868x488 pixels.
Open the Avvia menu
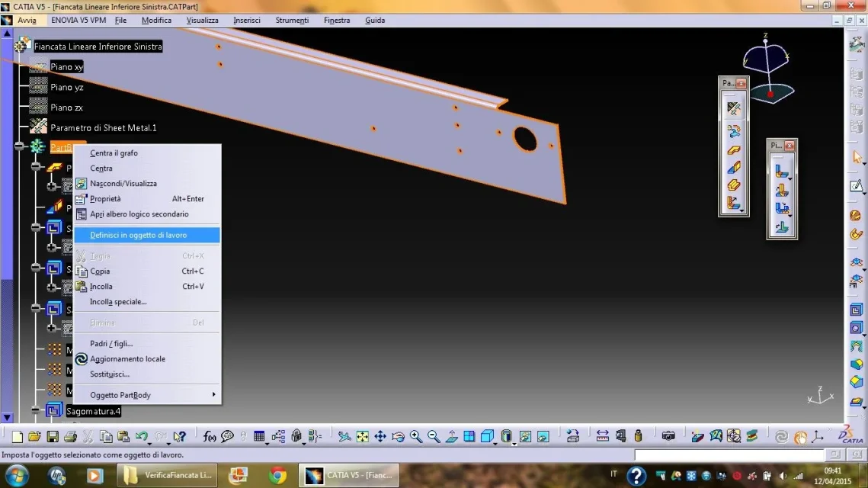pos(27,20)
